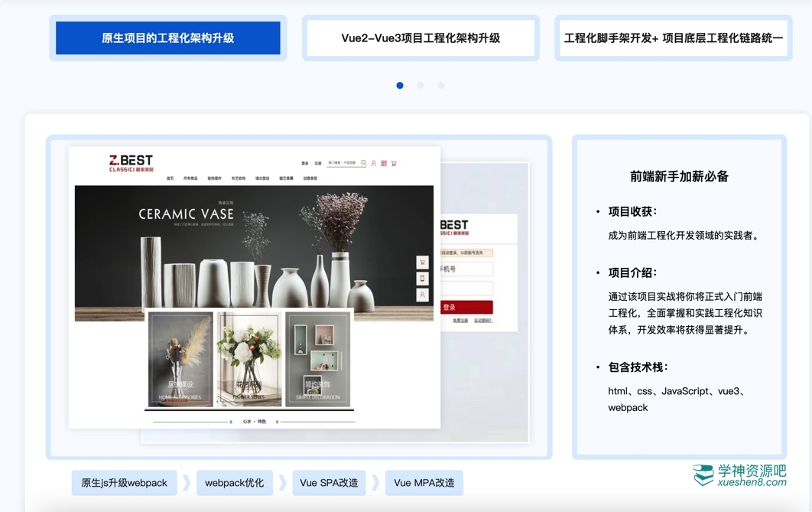This screenshot has width=812, height=512.
Task: Switch to Vue2-Vue3项目工程化架构升级 tab
Action: [x=421, y=38]
